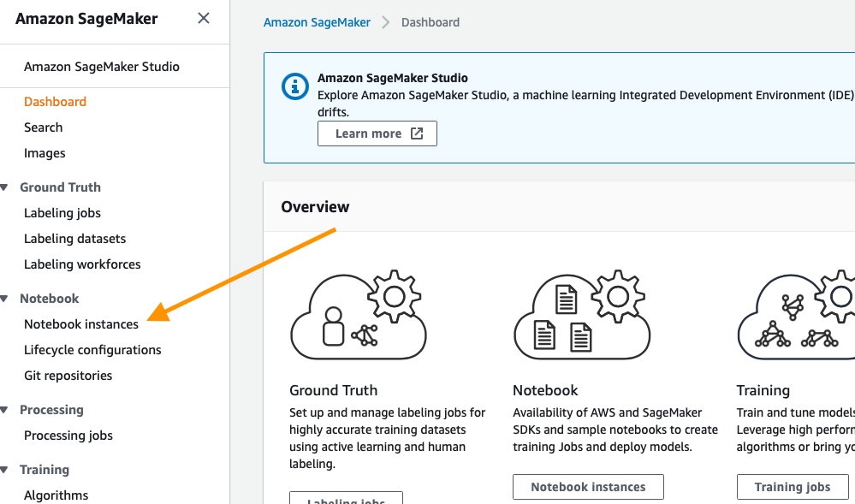The width and height of the screenshot is (855, 504).
Task: Open Notebook instances in sidebar
Action: point(81,324)
